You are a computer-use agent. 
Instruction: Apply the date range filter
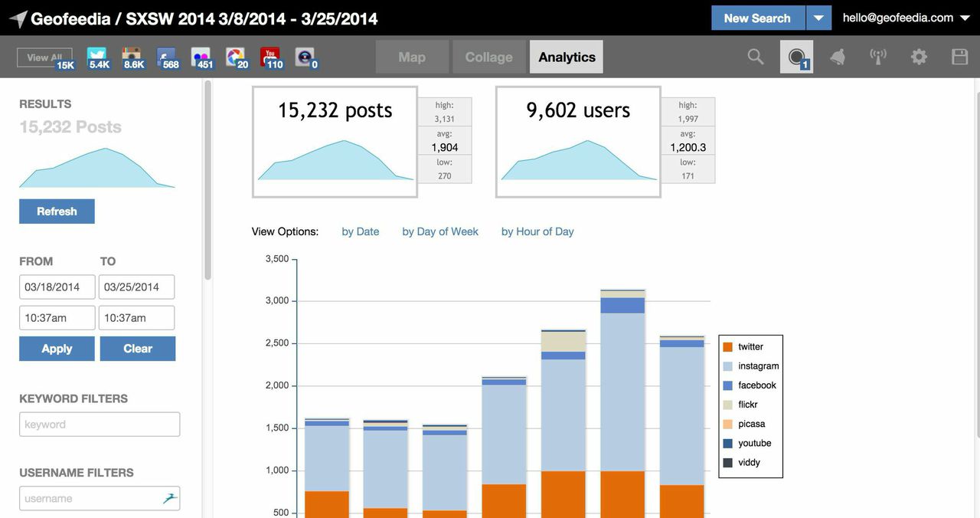tap(57, 349)
